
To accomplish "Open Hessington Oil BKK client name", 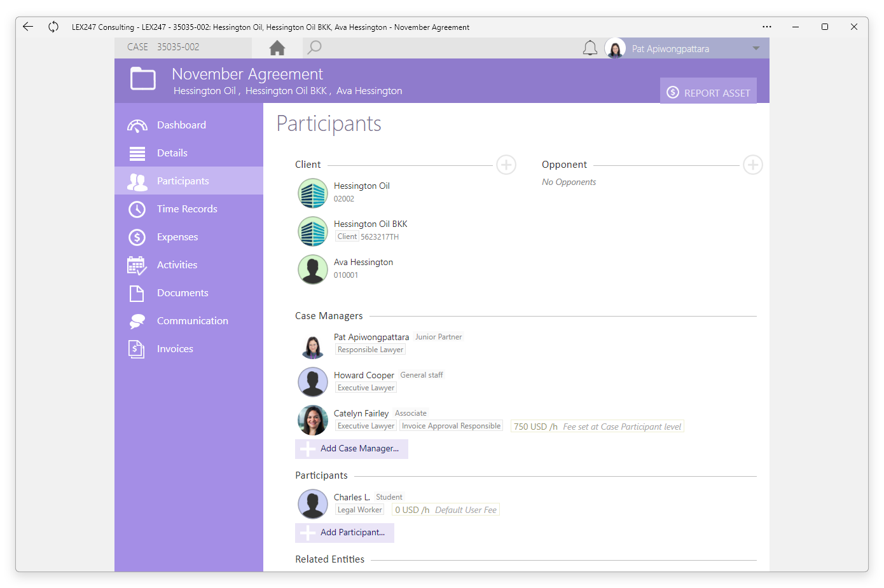I will [x=371, y=224].
